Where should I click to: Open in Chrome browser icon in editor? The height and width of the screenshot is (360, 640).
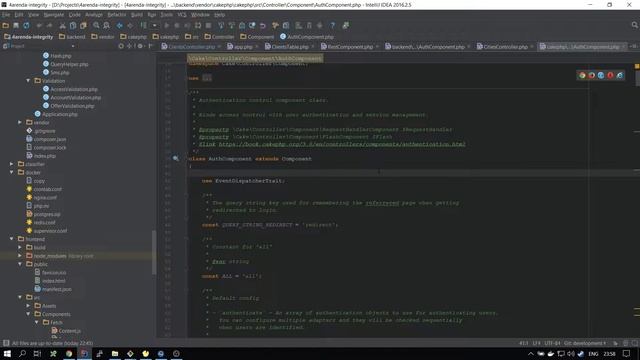582,75
